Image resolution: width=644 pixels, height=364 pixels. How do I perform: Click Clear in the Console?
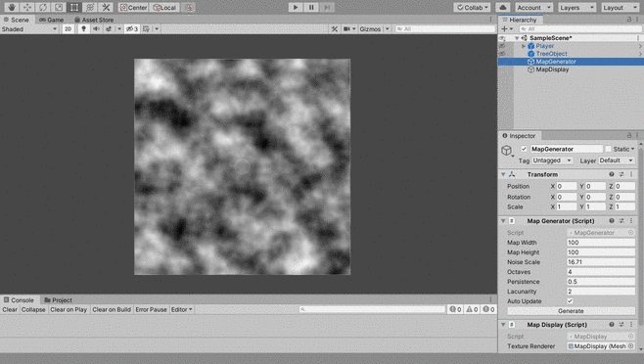[10, 309]
